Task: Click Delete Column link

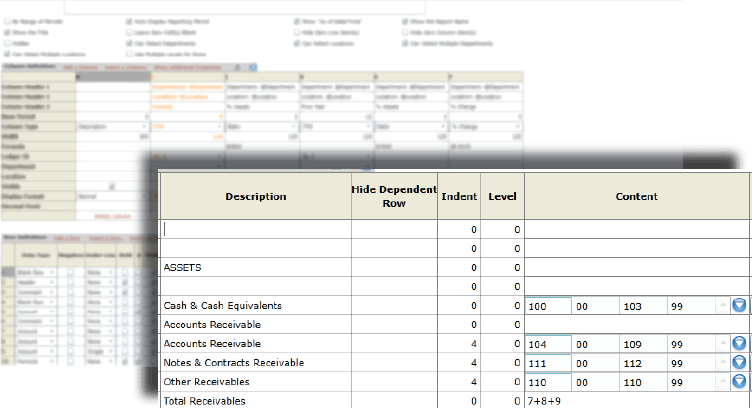Action: 113,216
